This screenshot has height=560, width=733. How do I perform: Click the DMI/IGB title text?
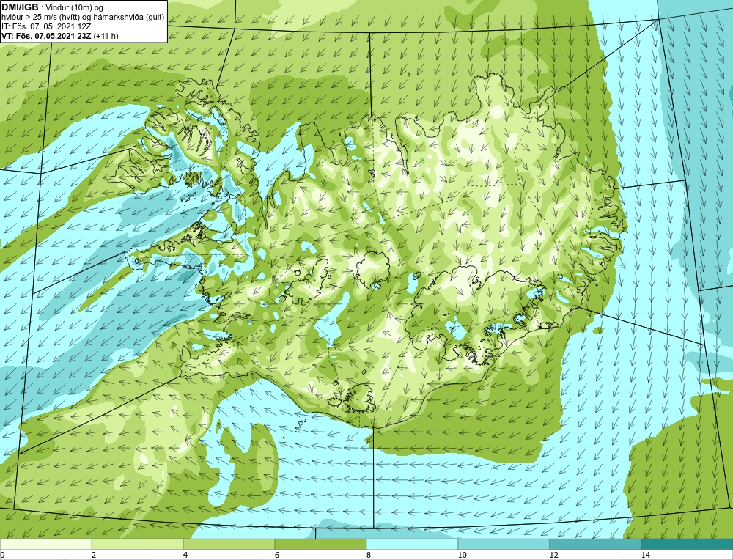21,7
